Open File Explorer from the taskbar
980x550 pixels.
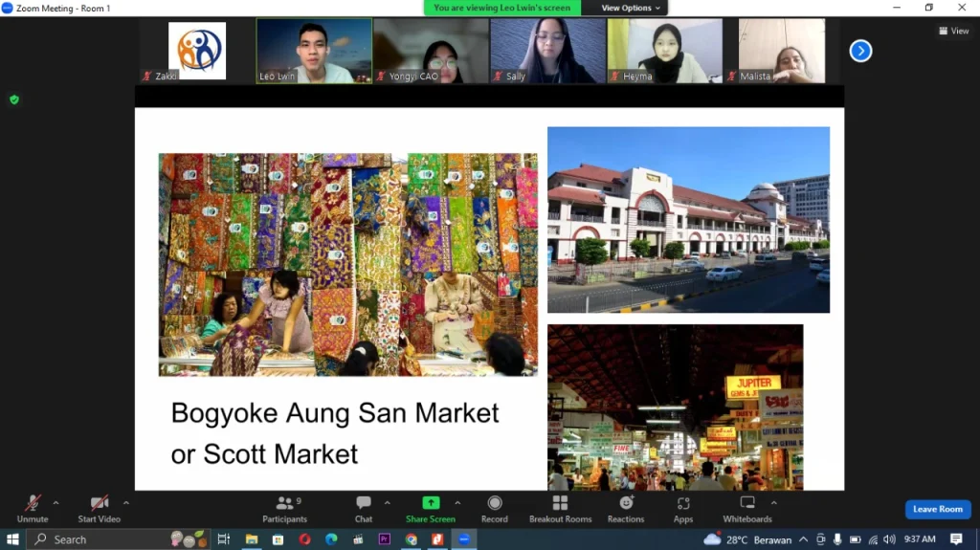point(252,539)
